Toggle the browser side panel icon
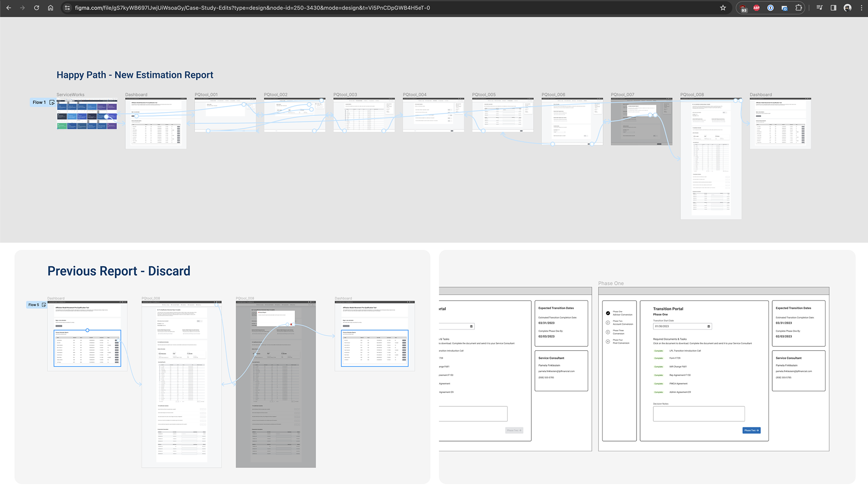 pos(833,8)
